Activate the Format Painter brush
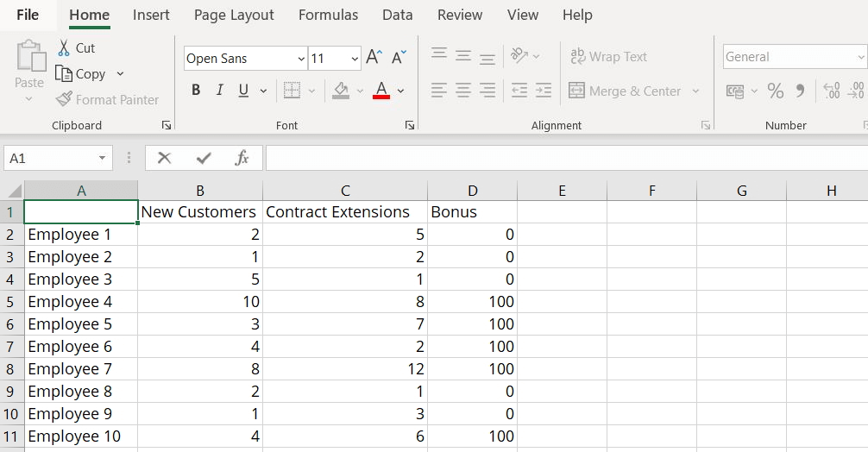Image resolution: width=868 pixels, height=452 pixels. 64,99
